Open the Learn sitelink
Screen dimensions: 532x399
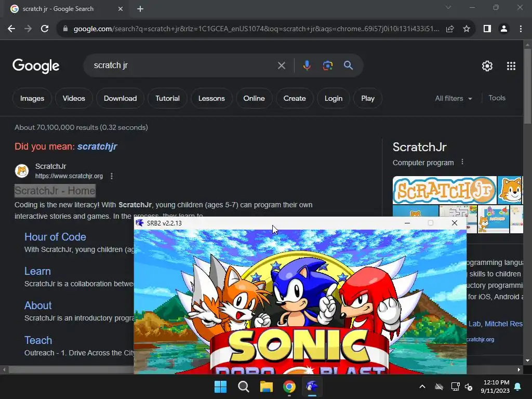click(x=37, y=271)
